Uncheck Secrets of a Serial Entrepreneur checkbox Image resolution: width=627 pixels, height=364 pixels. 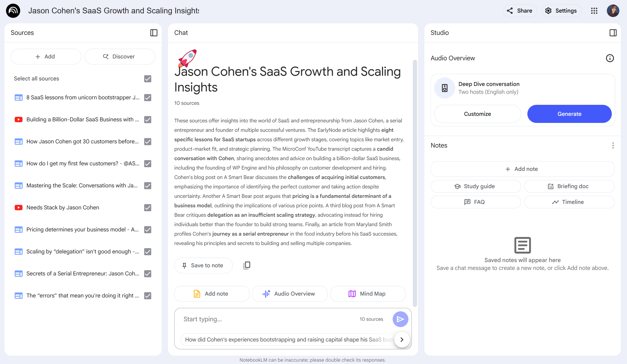point(148,274)
